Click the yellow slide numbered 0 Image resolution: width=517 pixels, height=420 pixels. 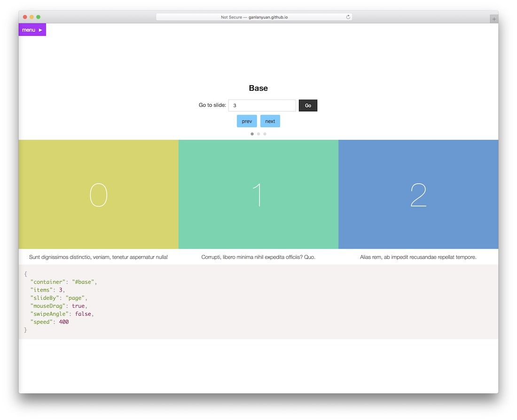point(99,194)
